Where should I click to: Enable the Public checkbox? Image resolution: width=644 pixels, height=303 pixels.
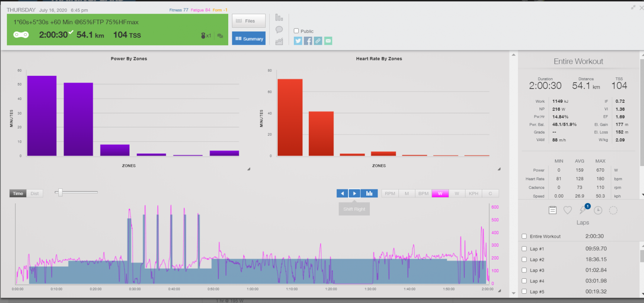tap(296, 31)
